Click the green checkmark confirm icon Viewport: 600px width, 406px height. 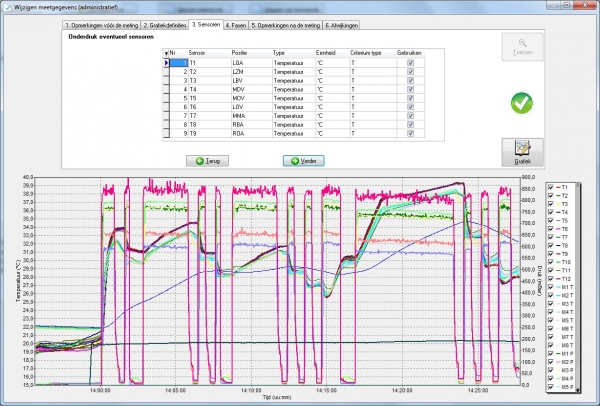pos(521,102)
